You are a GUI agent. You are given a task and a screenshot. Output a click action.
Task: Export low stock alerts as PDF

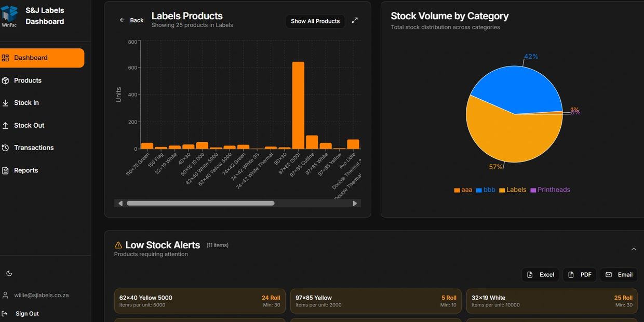point(580,275)
